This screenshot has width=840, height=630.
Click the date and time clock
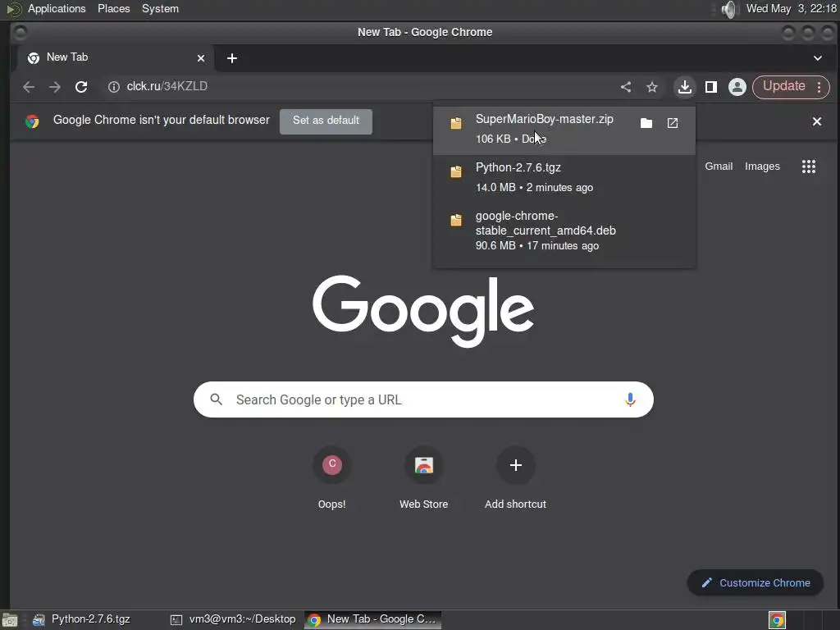[x=792, y=8]
